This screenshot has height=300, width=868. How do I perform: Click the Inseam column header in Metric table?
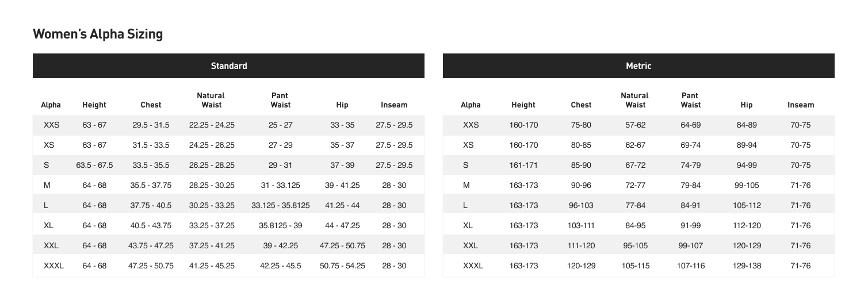[801, 105]
